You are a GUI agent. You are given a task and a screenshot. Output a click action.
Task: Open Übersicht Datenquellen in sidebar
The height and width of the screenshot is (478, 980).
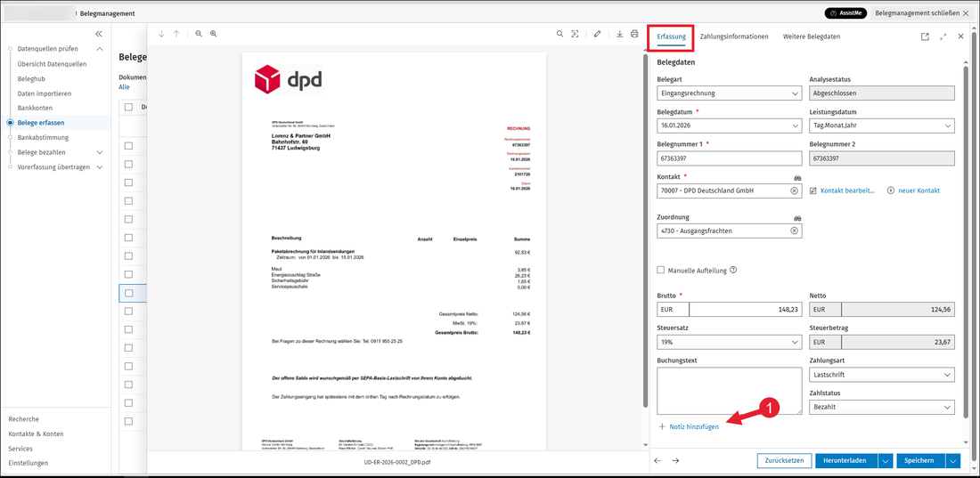click(x=52, y=64)
